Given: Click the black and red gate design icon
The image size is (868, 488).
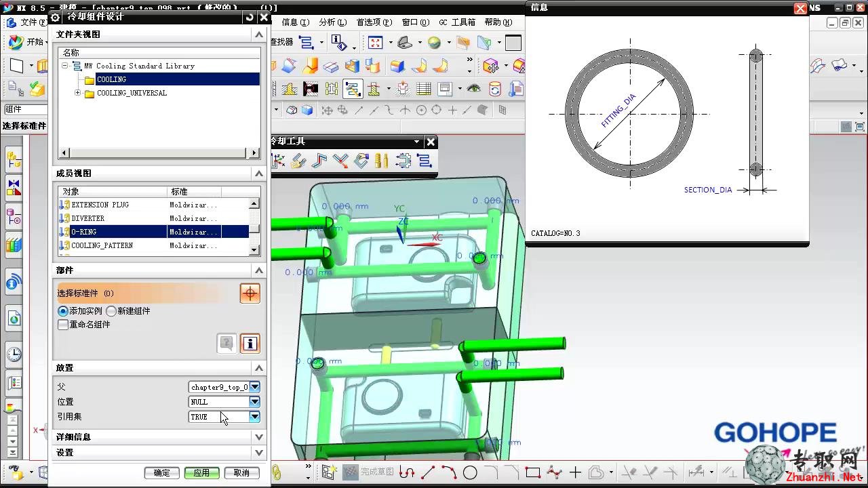Looking at the screenshot, I should coord(311,89).
